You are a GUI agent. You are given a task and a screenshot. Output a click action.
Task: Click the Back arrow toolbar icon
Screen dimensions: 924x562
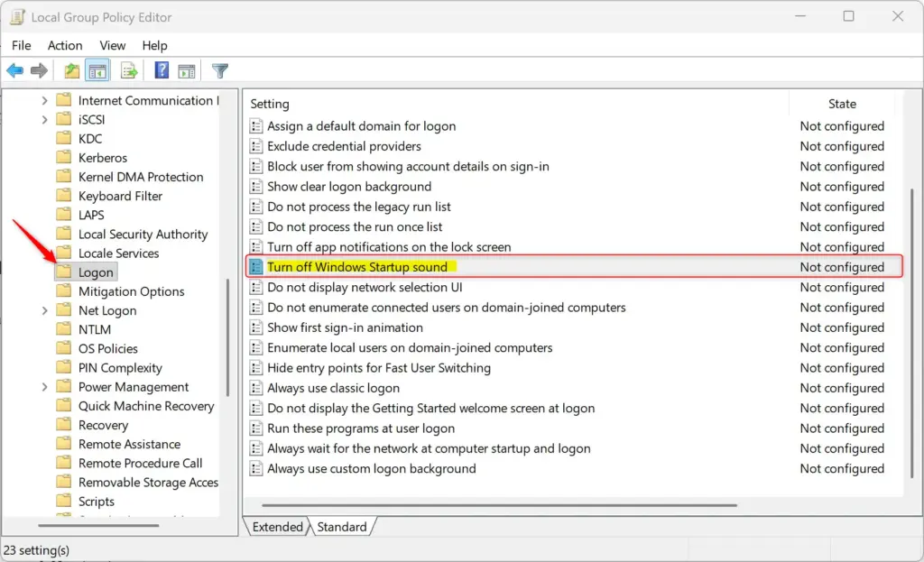[14, 71]
